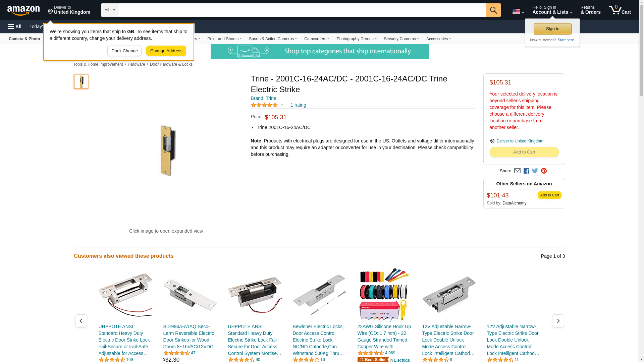Share product on Pinterest

tap(544, 171)
